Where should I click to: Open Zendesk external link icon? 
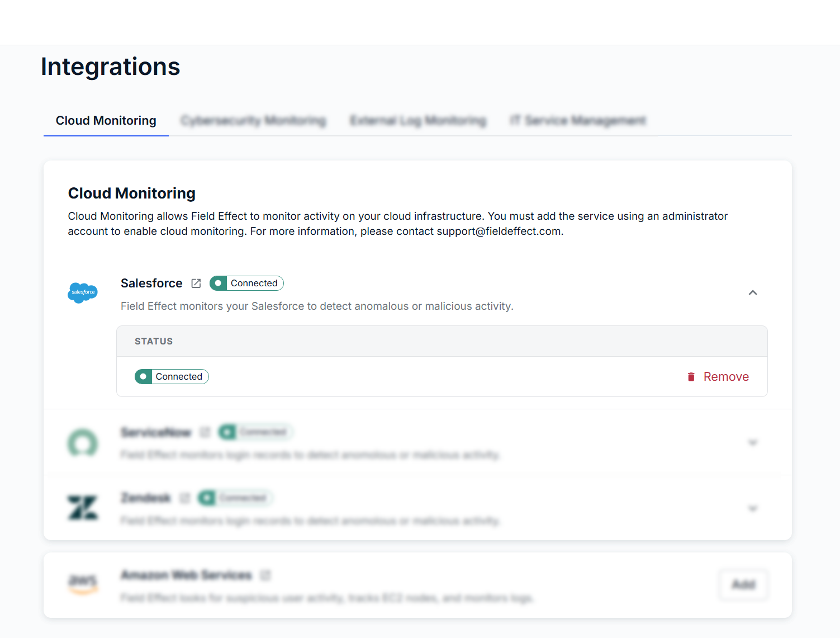tap(185, 498)
